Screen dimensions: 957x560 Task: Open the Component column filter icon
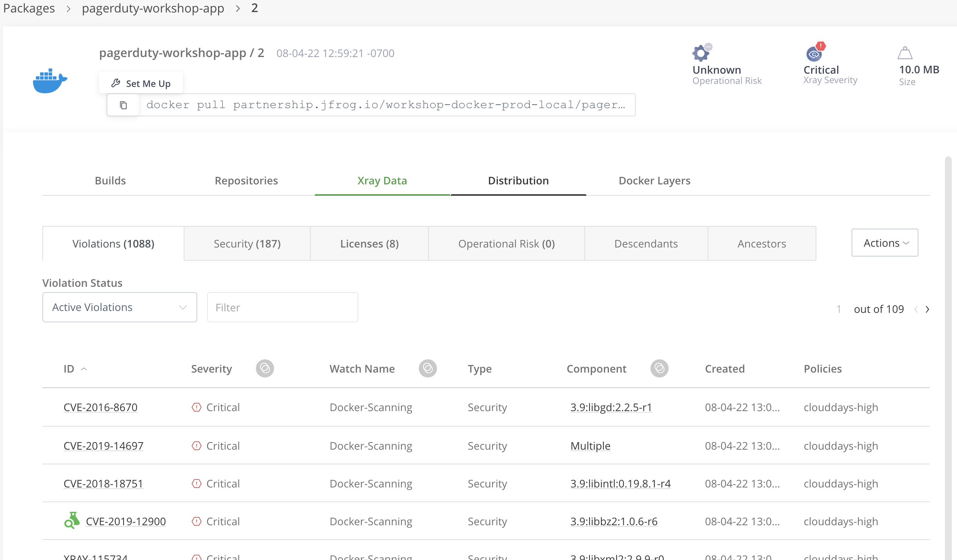click(x=659, y=368)
